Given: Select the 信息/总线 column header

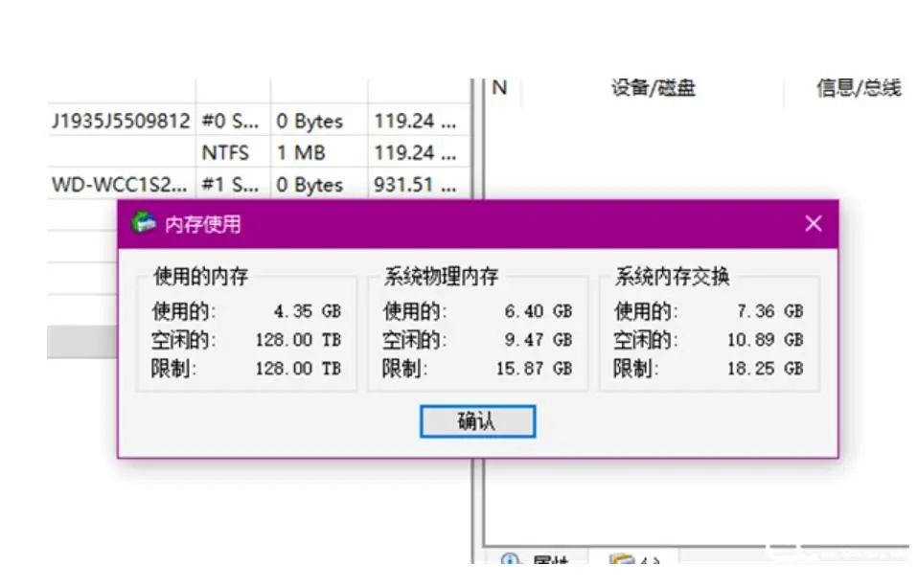Looking at the screenshot, I should [859, 88].
